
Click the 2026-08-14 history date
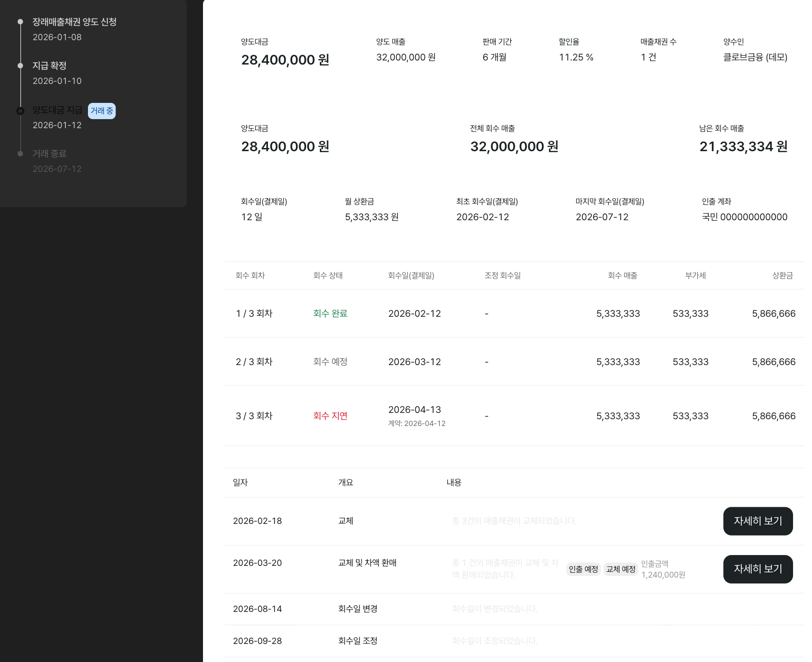coord(257,609)
